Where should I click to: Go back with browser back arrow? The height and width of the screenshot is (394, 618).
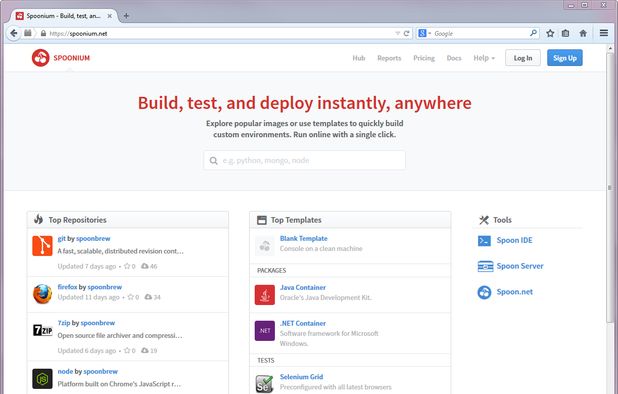pos(14,33)
